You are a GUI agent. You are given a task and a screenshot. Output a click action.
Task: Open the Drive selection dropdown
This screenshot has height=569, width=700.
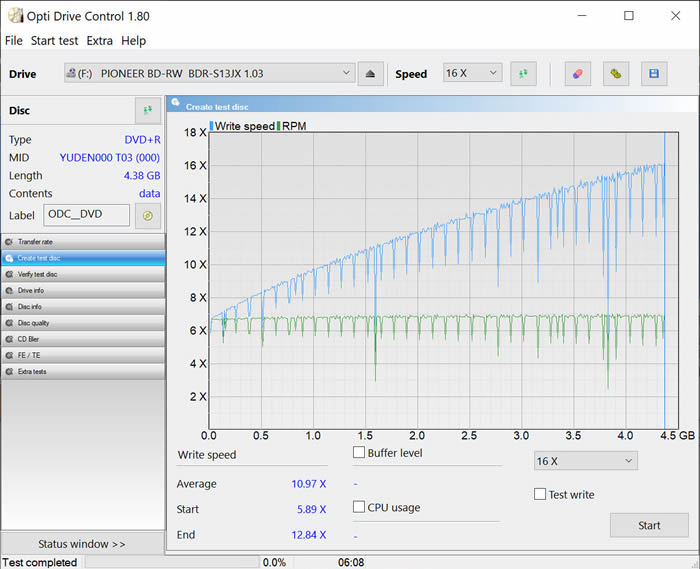pyautogui.click(x=209, y=73)
